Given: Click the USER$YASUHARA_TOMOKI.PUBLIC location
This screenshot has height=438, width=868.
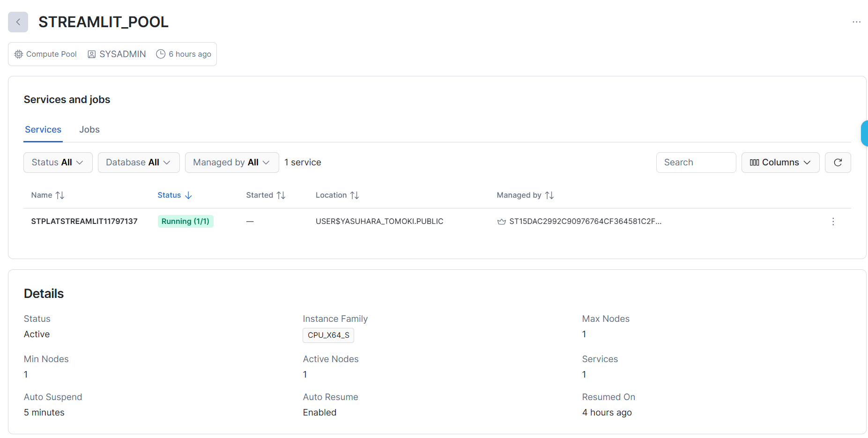Looking at the screenshot, I should tap(379, 222).
